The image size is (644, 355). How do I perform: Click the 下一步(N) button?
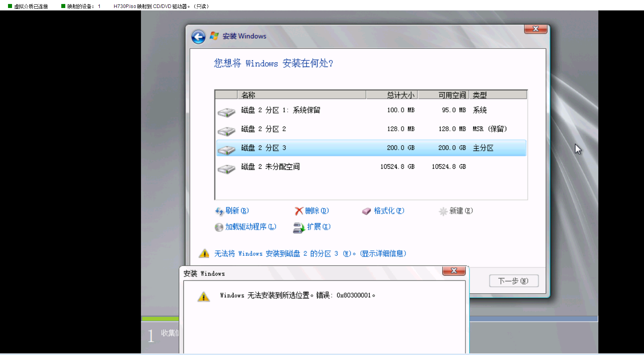[x=514, y=281]
